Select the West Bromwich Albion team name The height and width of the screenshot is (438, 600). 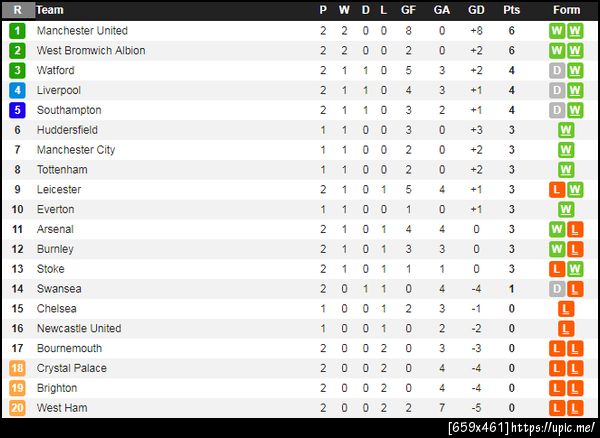click(x=91, y=51)
